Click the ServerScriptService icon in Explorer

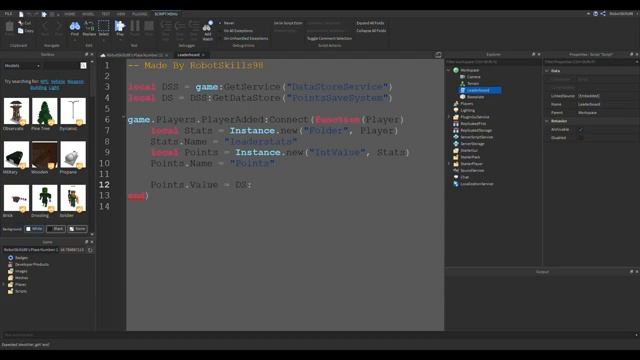[456, 137]
